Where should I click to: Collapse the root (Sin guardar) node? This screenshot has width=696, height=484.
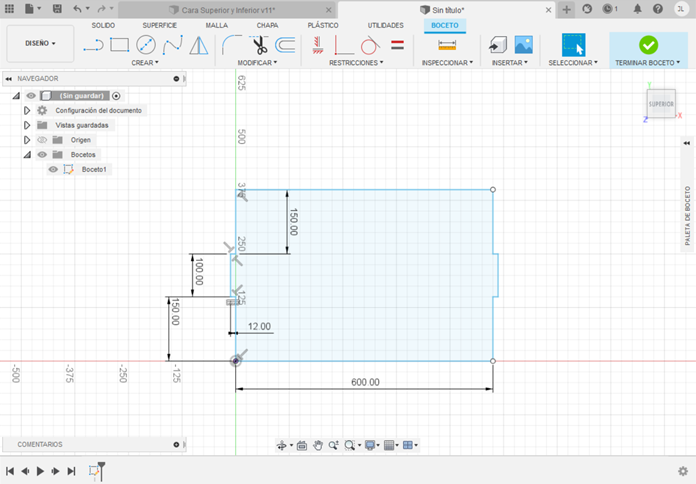click(16, 95)
